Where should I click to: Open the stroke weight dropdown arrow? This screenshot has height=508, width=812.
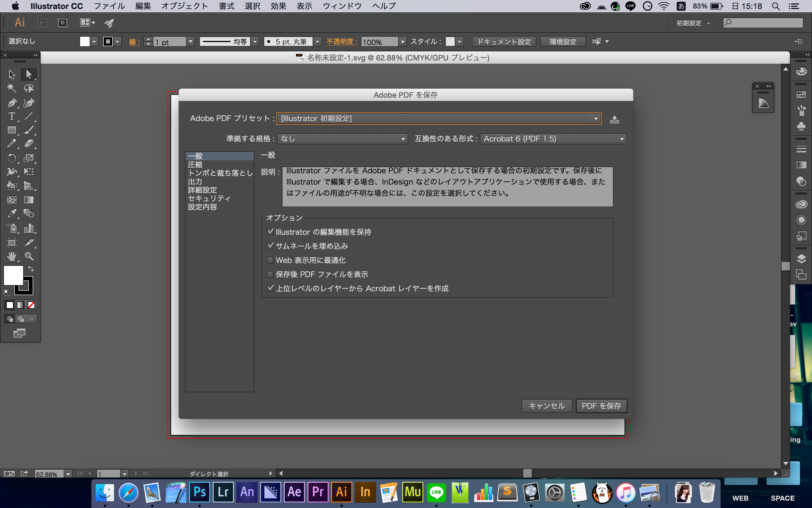tap(191, 42)
